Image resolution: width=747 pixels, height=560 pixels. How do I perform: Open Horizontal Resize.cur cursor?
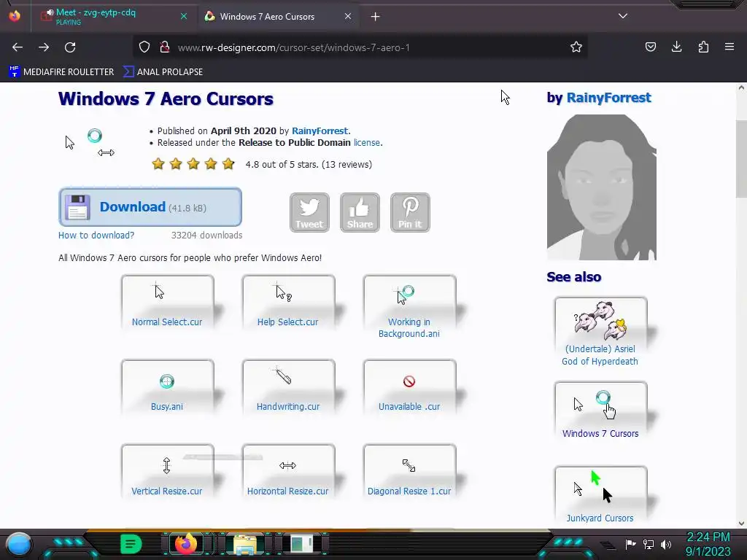[x=288, y=472]
